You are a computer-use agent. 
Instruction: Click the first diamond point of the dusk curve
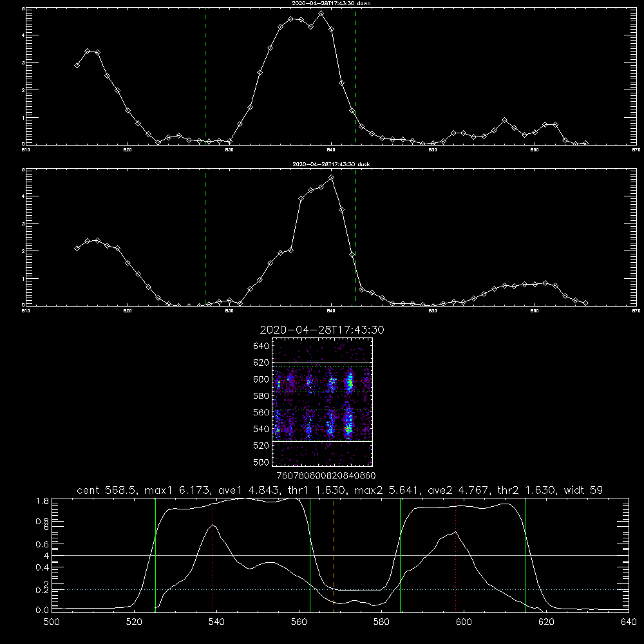coord(77,248)
